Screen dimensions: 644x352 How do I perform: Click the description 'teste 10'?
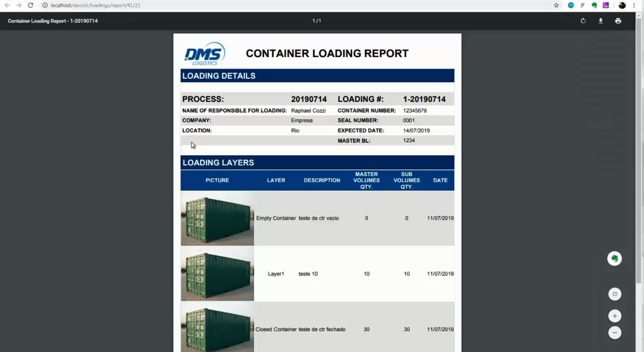pyautogui.click(x=308, y=274)
